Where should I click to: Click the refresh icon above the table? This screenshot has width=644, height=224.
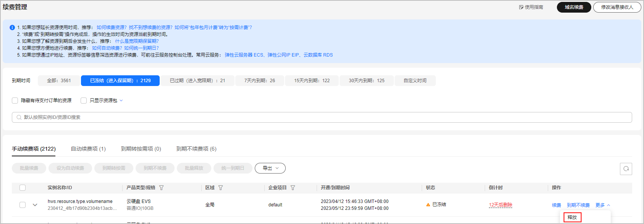click(626, 169)
